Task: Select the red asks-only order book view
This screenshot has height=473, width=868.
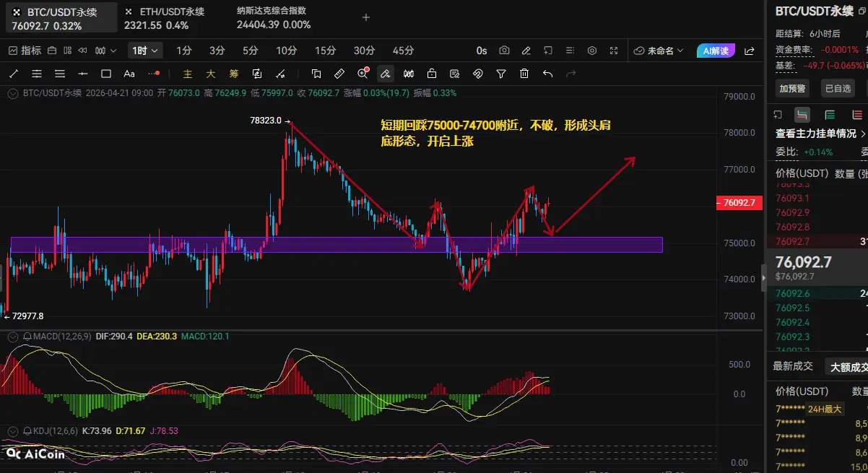Action: (x=856, y=114)
